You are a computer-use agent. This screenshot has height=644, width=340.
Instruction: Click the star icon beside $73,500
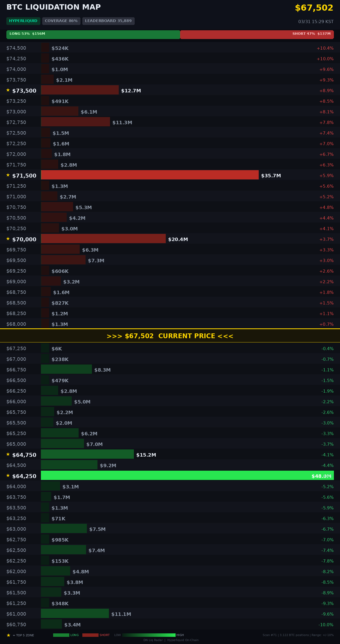tap(8, 90)
